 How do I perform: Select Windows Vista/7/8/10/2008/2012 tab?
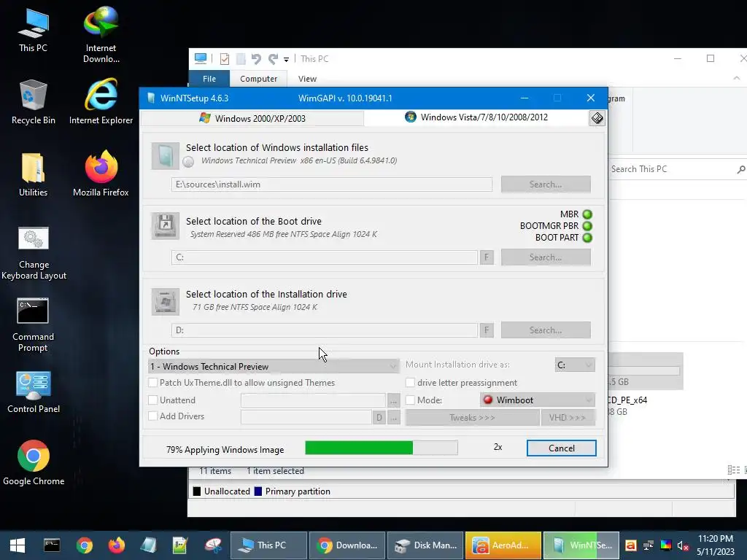[476, 117]
